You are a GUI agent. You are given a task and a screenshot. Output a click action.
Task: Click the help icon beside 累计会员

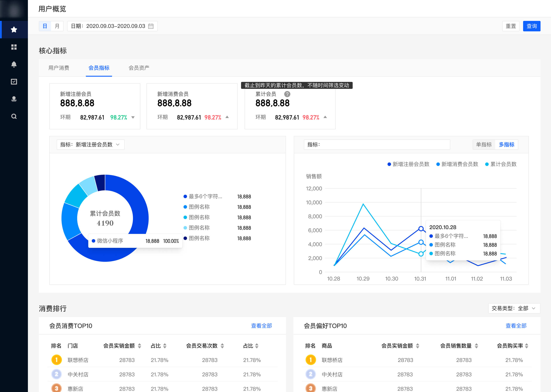287,94
